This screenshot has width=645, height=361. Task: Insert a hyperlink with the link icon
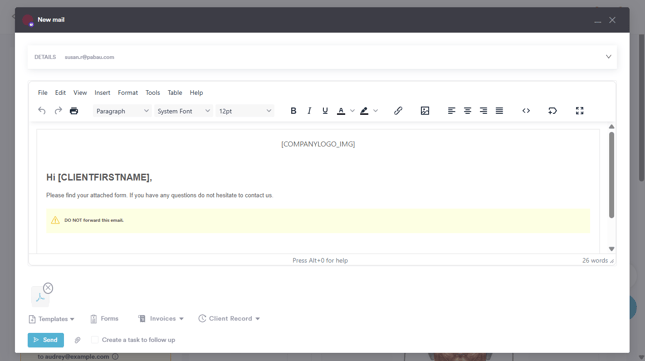point(398,111)
